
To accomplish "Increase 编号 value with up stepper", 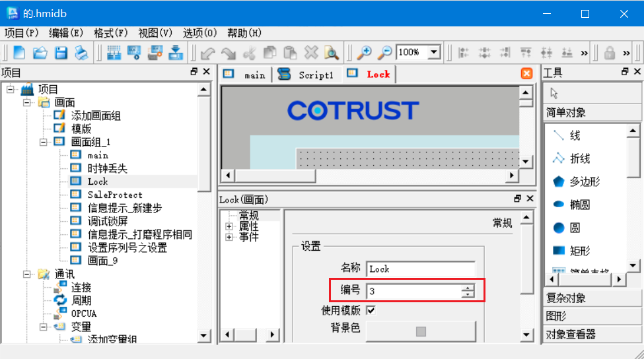I will tap(468, 287).
